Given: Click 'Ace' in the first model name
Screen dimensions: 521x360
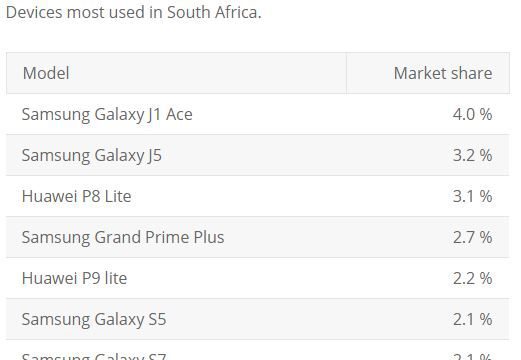Looking at the screenshot, I should [179, 114].
